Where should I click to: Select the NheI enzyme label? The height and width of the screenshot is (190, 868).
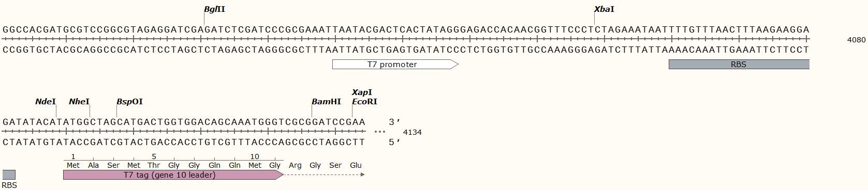(79, 102)
